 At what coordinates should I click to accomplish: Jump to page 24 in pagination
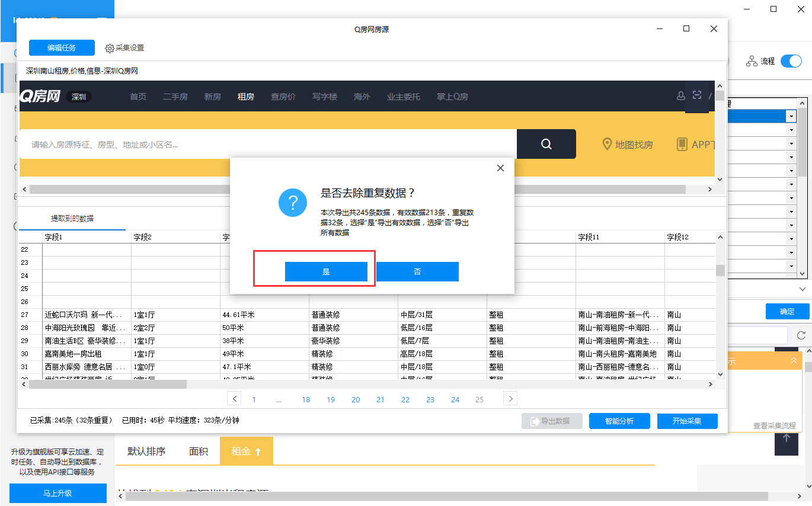click(455, 400)
